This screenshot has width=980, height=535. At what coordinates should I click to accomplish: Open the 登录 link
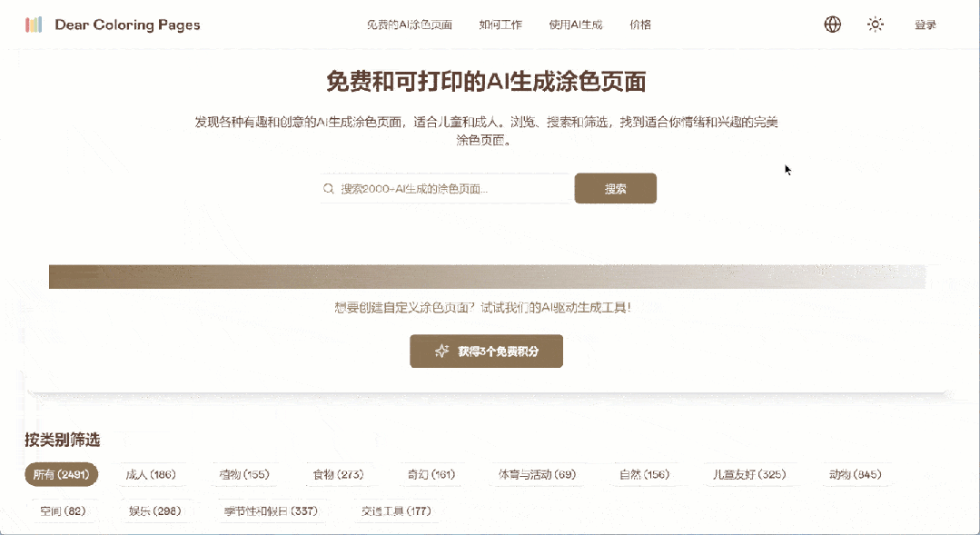click(x=926, y=25)
